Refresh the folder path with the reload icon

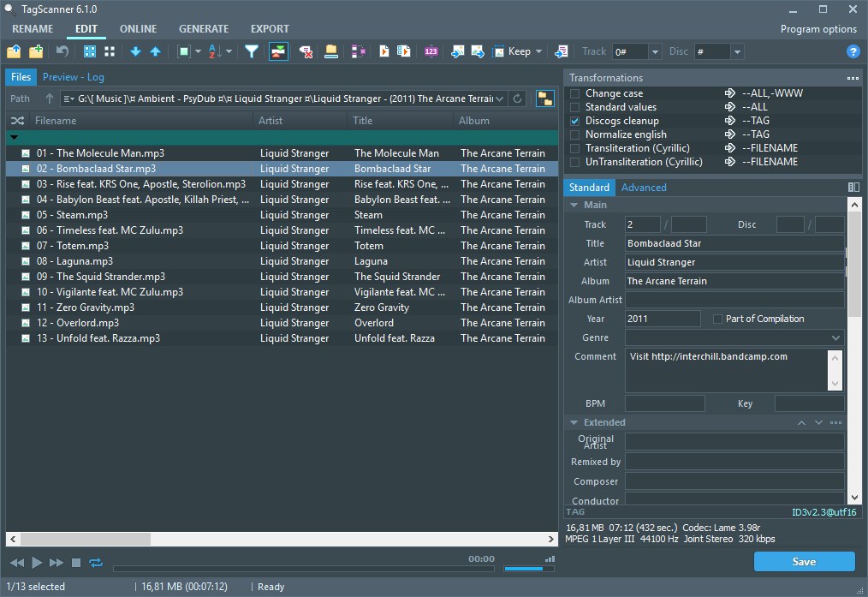coord(518,99)
